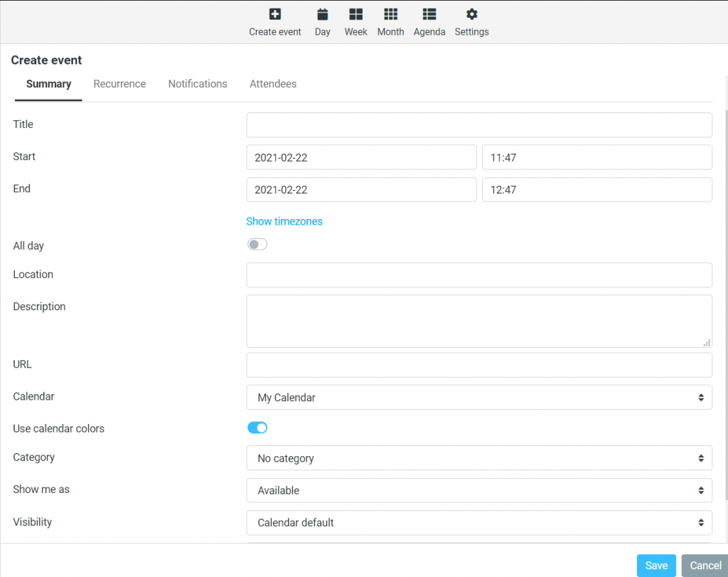
Task: Click the Save button
Action: [656, 566]
